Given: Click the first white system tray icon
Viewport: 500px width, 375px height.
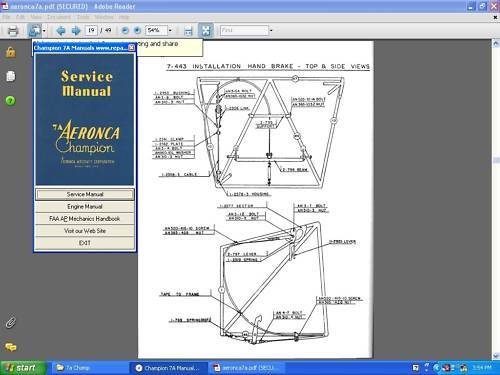Looking at the screenshot, I should (416, 368).
